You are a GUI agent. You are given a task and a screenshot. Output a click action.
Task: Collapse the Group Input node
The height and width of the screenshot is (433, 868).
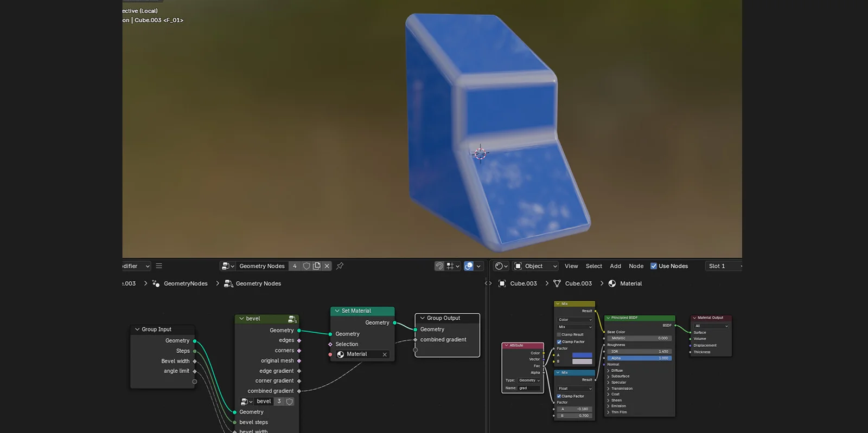(137, 329)
